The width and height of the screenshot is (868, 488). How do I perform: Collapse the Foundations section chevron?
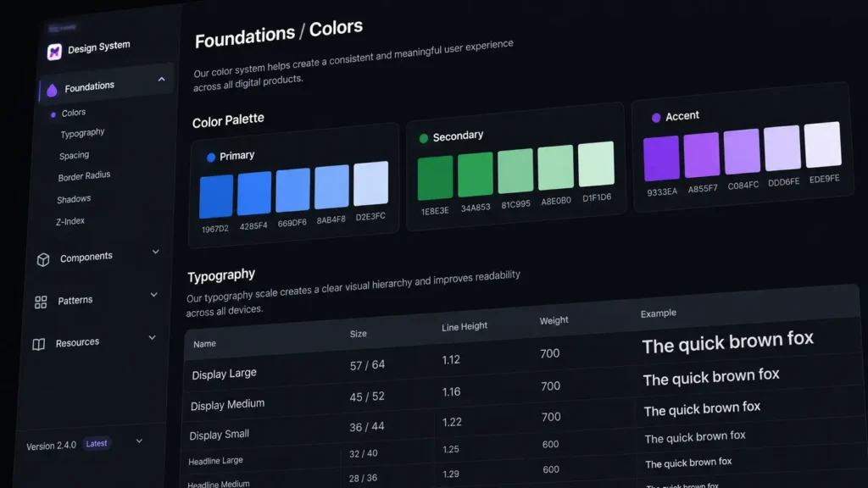(x=162, y=80)
